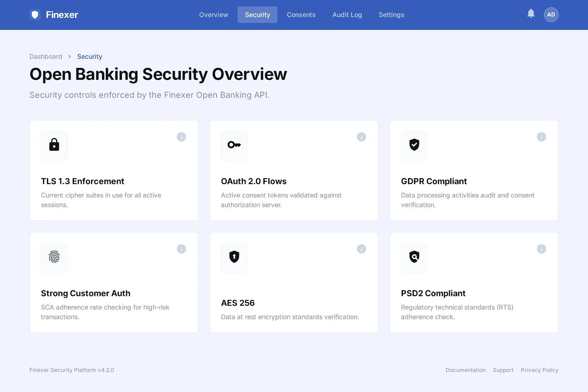This screenshot has width=588, height=392.
Task: Open info tooltip on OAuth 2.0 Flows card
Action: 361,137
